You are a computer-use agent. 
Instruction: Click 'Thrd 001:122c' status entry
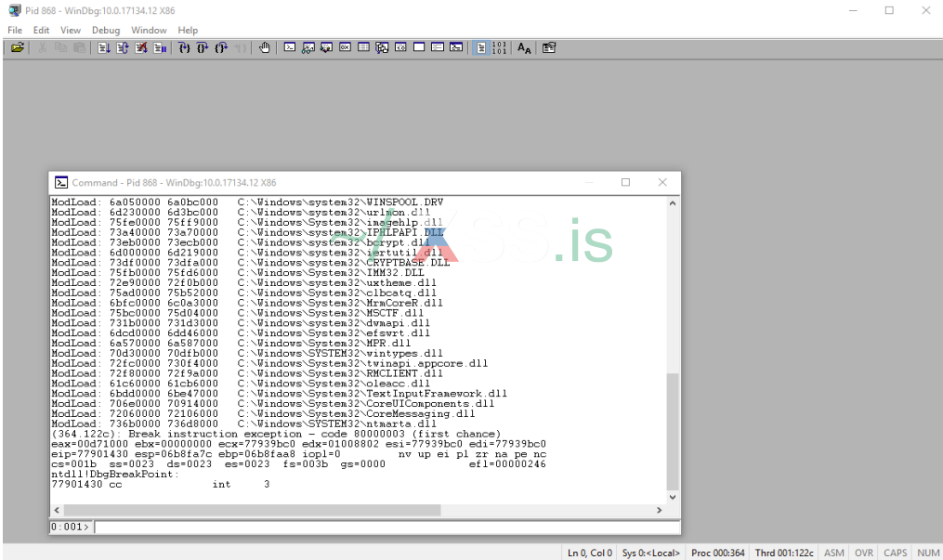point(783,553)
